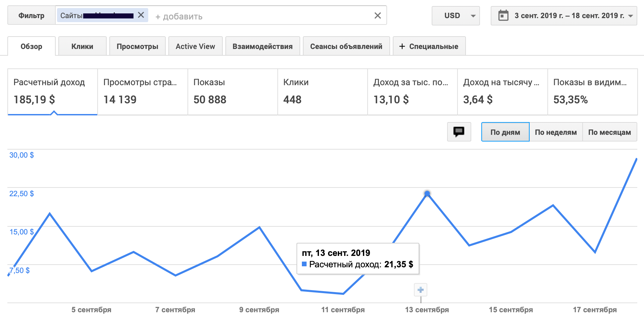Image resolution: width=644 pixels, height=328 pixels.
Task: Switch chart to По дням view
Action: pyautogui.click(x=505, y=132)
